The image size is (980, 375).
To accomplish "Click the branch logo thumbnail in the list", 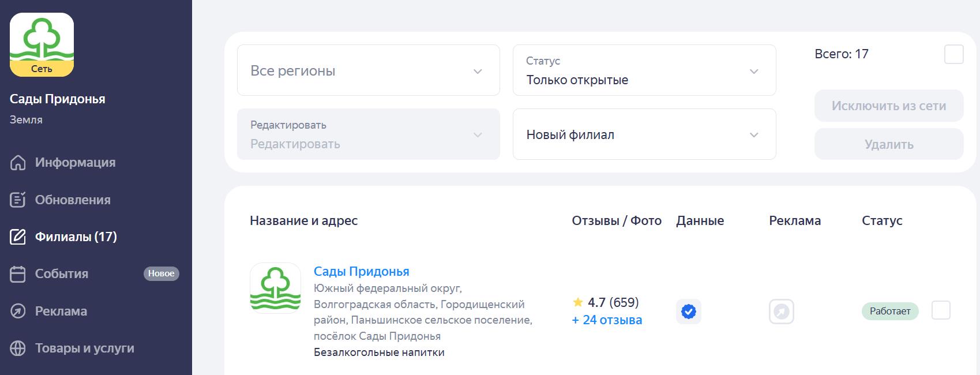I will click(x=275, y=288).
